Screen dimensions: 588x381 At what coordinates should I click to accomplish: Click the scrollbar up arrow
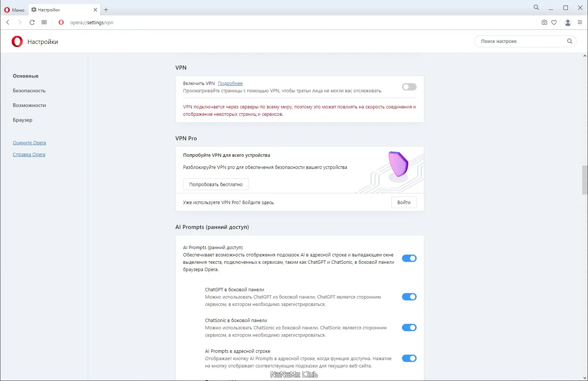pyautogui.click(x=585, y=56)
